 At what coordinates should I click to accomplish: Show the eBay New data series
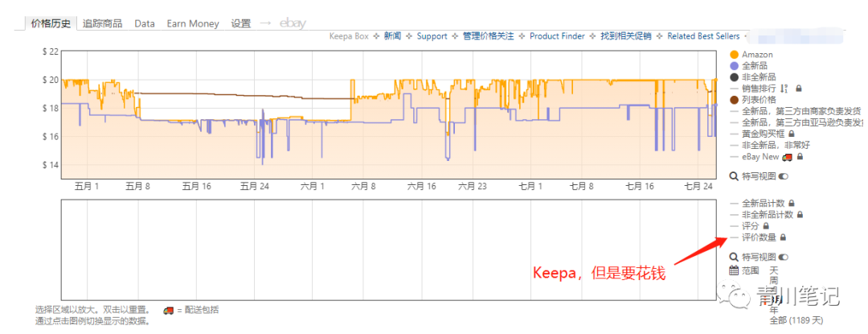click(x=760, y=157)
